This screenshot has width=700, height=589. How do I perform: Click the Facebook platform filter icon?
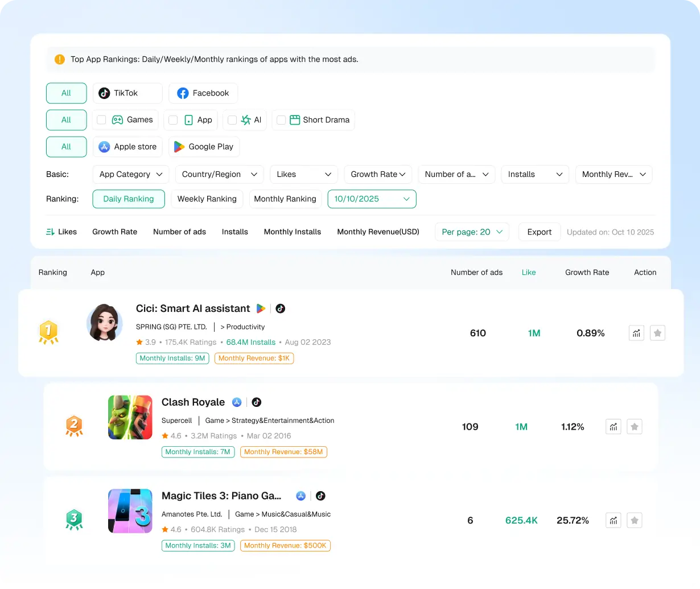tap(183, 93)
